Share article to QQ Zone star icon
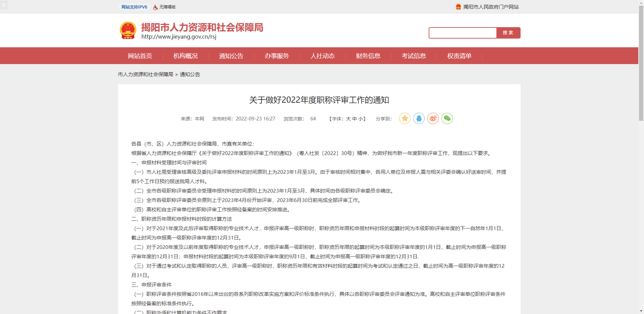 coord(405,118)
